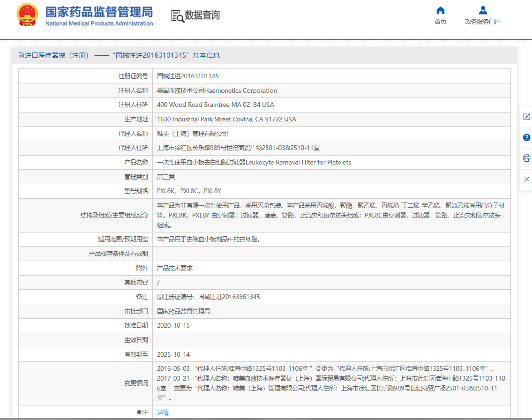
Task: Click the 型号规格 row label
Action: point(136,191)
